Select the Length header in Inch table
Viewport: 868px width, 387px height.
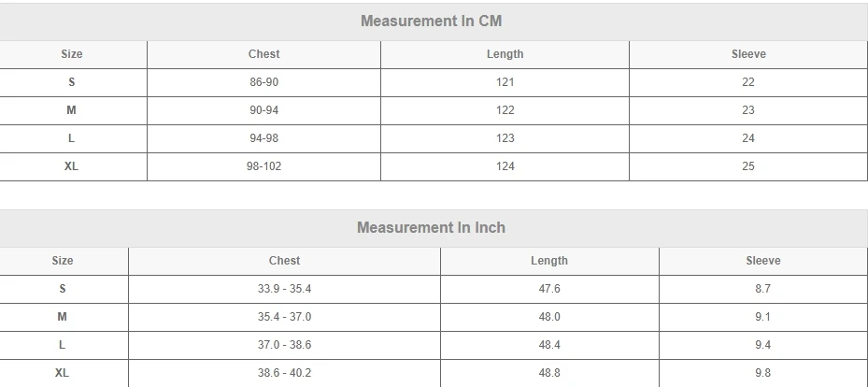(x=548, y=261)
